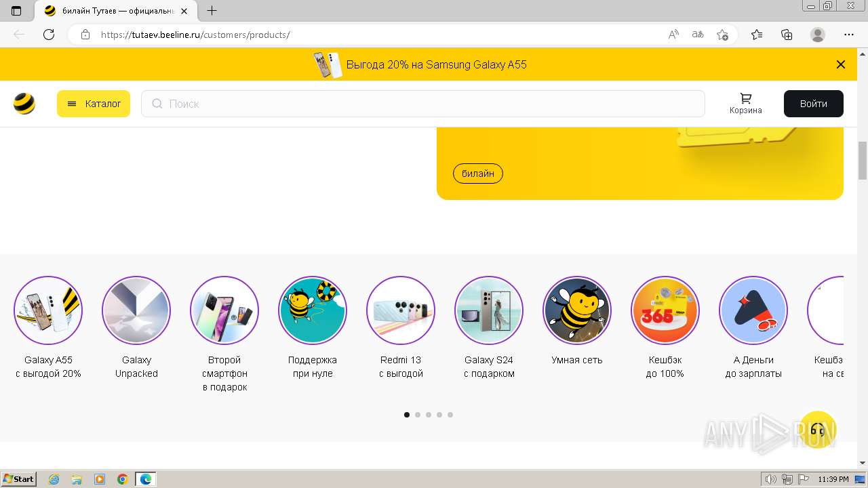Viewport: 868px width, 488px height.
Task: Open Кешбэк до 100% story circle
Action: coord(665,310)
